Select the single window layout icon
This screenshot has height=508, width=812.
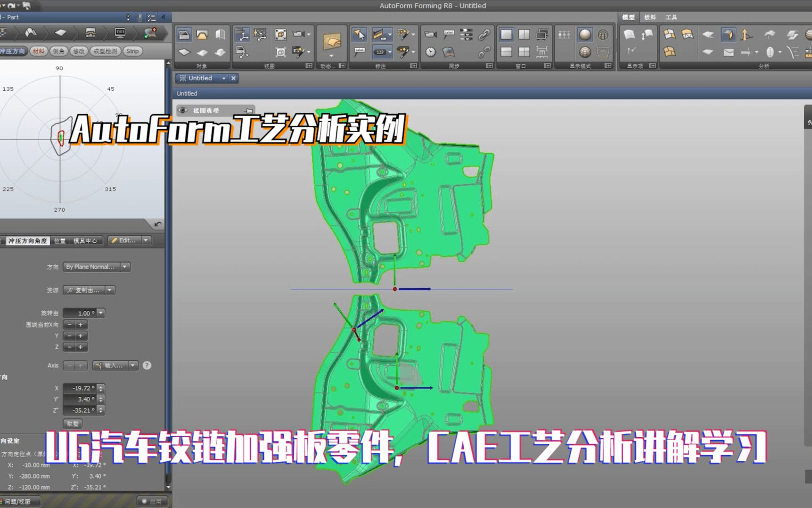point(506,34)
